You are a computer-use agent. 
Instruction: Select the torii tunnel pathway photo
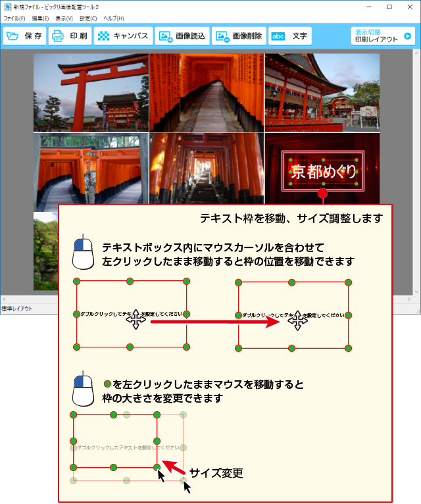207,93
